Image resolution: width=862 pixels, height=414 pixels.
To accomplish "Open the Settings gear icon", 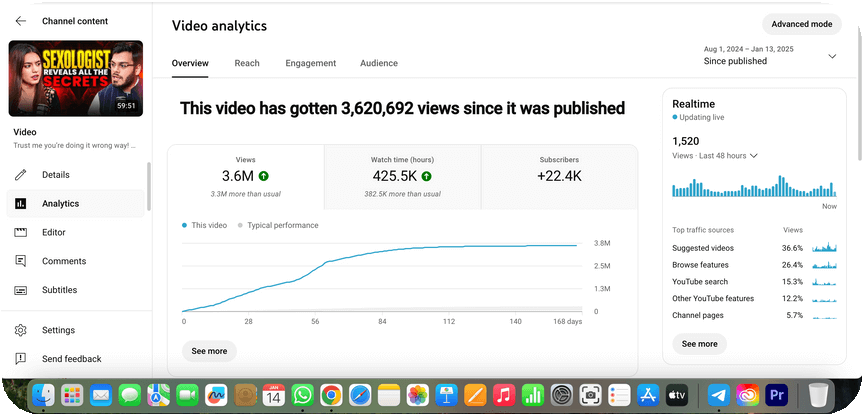I will [x=21, y=330].
